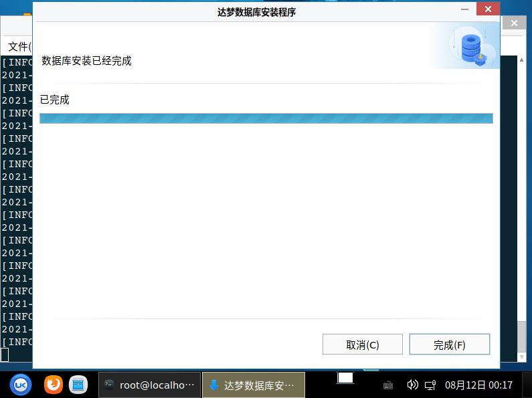
Task: Click the terminal window scrollbar up arrow
Action: (521, 60)
